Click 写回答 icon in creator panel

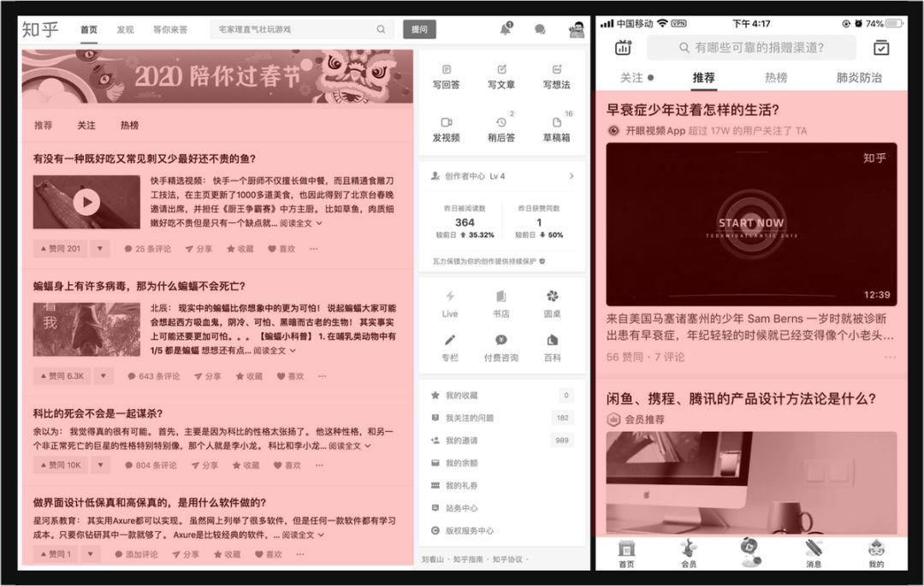click(x=446, y=70)
